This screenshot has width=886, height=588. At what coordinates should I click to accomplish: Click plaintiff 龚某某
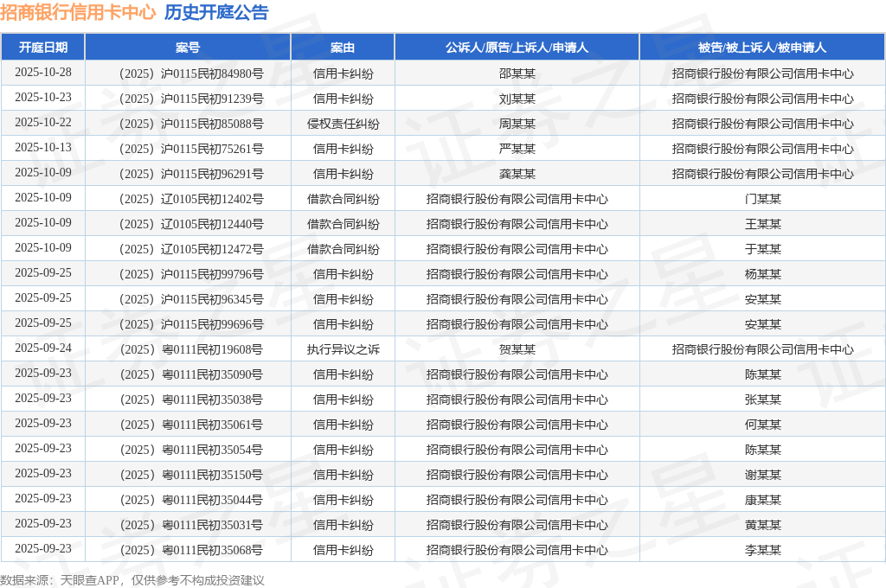tap(517, 174)
